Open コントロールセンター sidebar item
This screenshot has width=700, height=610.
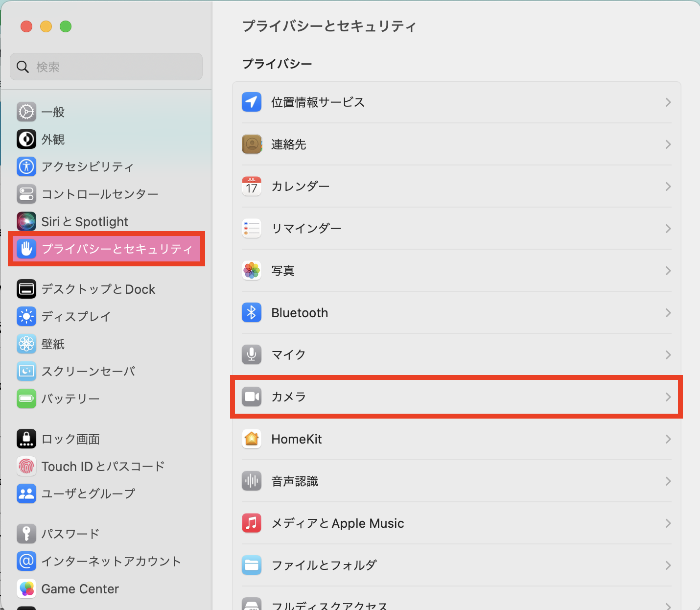[x=99, y=194]
